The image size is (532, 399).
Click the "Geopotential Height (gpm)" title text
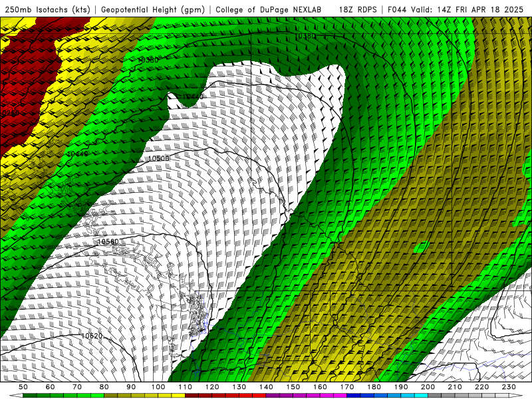[153, 9]
